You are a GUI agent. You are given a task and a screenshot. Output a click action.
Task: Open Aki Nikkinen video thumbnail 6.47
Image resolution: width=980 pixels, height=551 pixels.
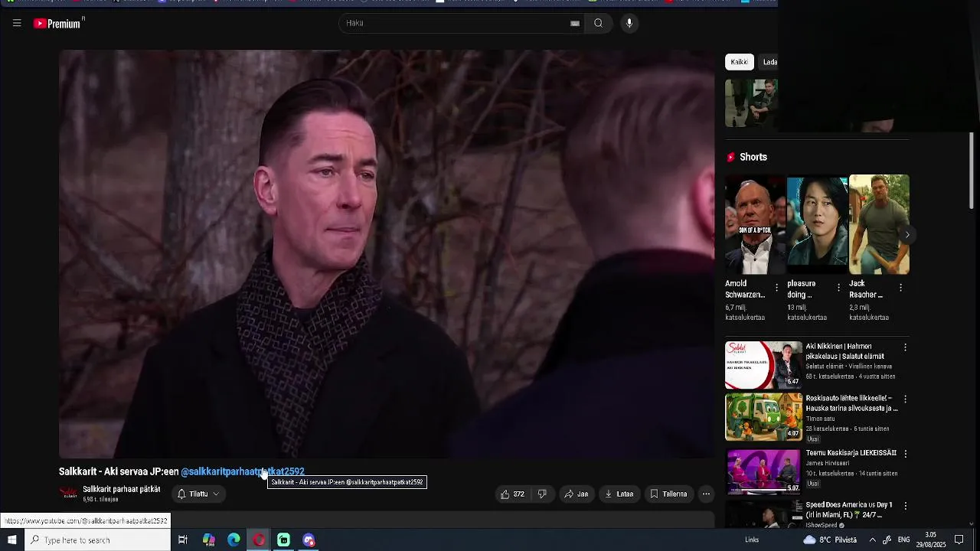pyautogui.click(x=763, y=365)
